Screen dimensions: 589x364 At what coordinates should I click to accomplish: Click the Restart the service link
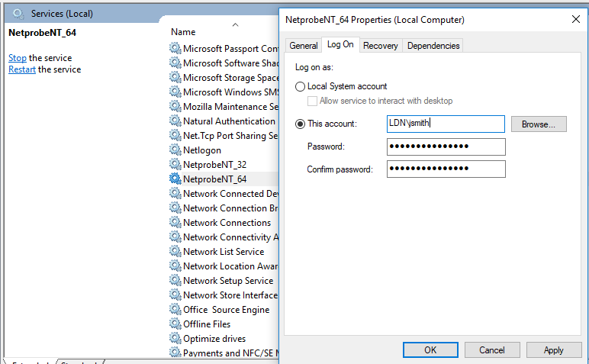click(x=22, y=69)
